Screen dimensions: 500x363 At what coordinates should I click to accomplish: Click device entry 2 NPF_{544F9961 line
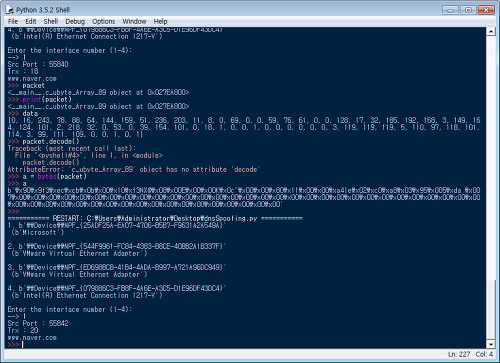(117, 246)
